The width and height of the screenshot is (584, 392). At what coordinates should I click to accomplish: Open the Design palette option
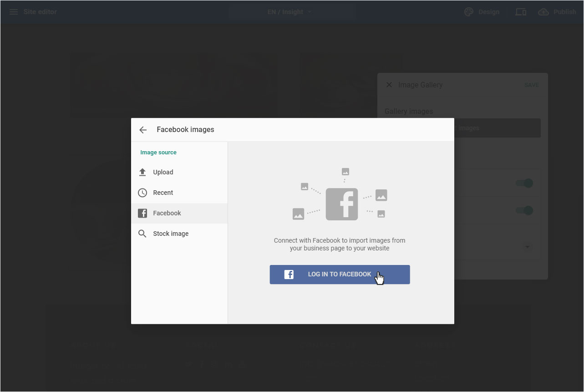(482, 12)
